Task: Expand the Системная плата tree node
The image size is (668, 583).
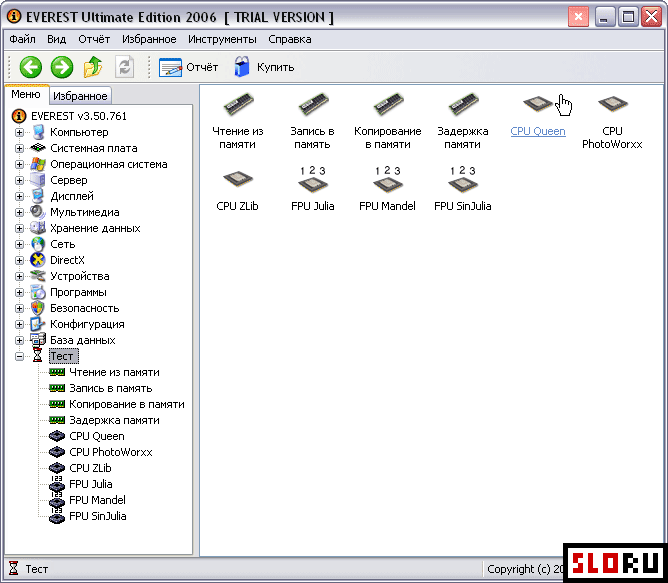Action: (x=19, y=148)
